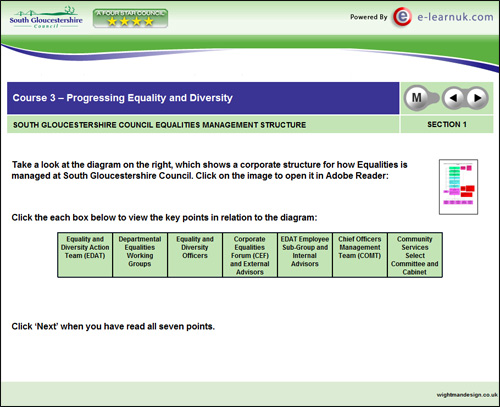Open the EDAT Employee Sub-Group box
500x407 pixels.
click(x=305, y=255)
